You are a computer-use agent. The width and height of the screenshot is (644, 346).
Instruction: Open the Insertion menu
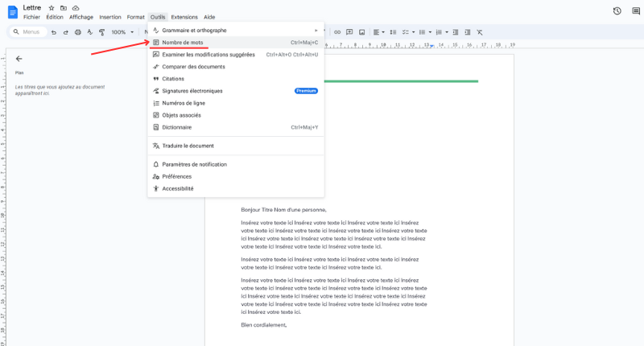click(x=110, y=17)
